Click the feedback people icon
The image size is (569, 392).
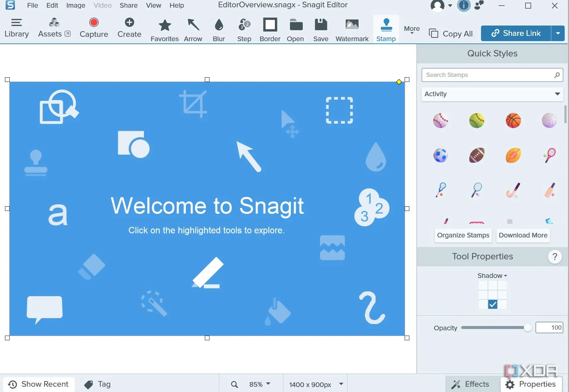pyautogui.click(x=479, y=5)
